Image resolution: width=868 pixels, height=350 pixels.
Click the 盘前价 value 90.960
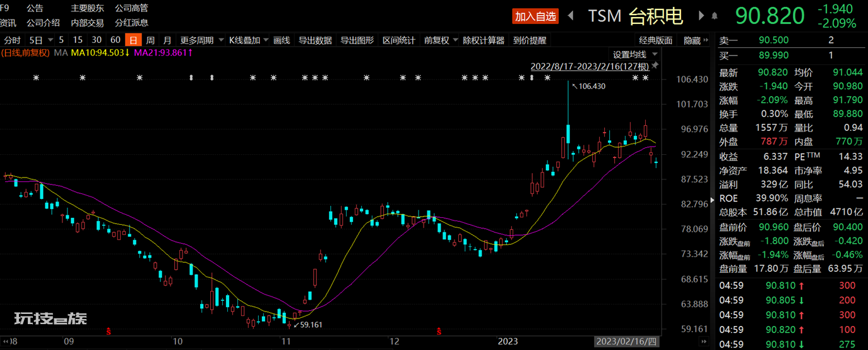(x=773, y=226)
